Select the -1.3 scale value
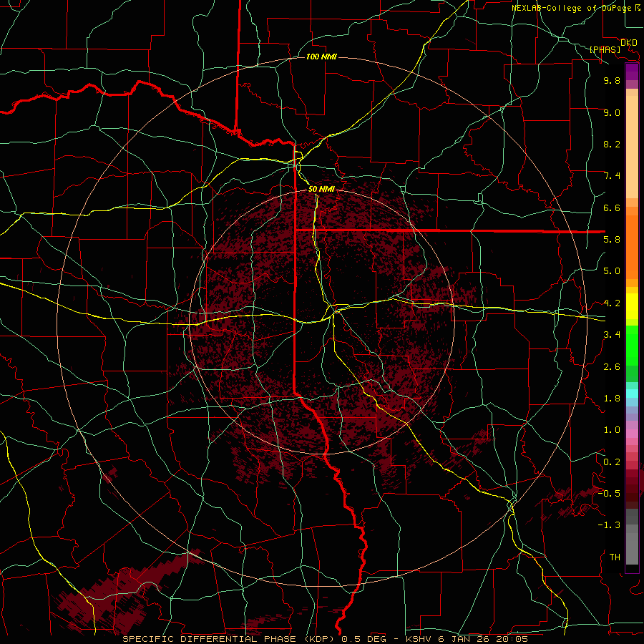644x644 pixels. tap(609, 525)
